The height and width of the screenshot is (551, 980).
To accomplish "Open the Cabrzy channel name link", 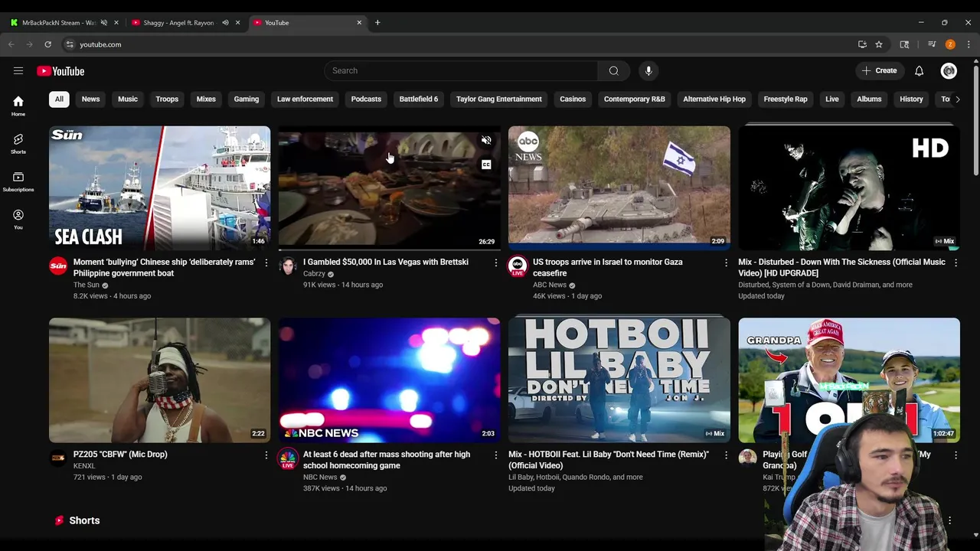I will point(314,274).
